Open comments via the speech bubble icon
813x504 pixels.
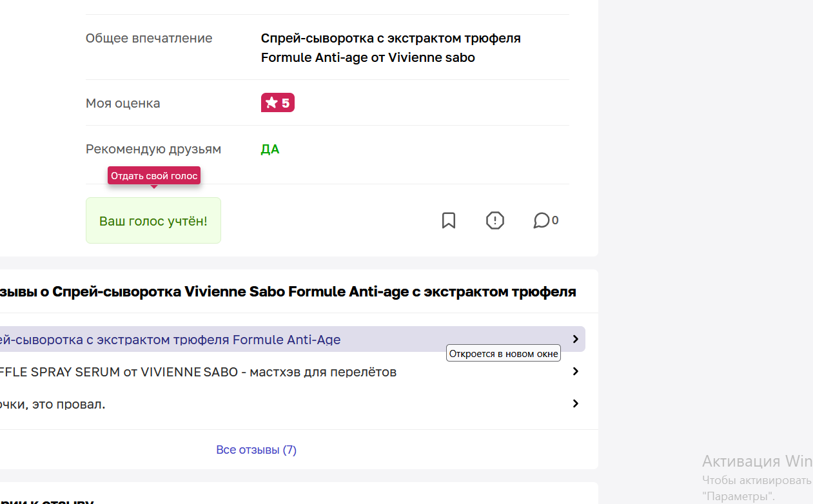(541, 220)
